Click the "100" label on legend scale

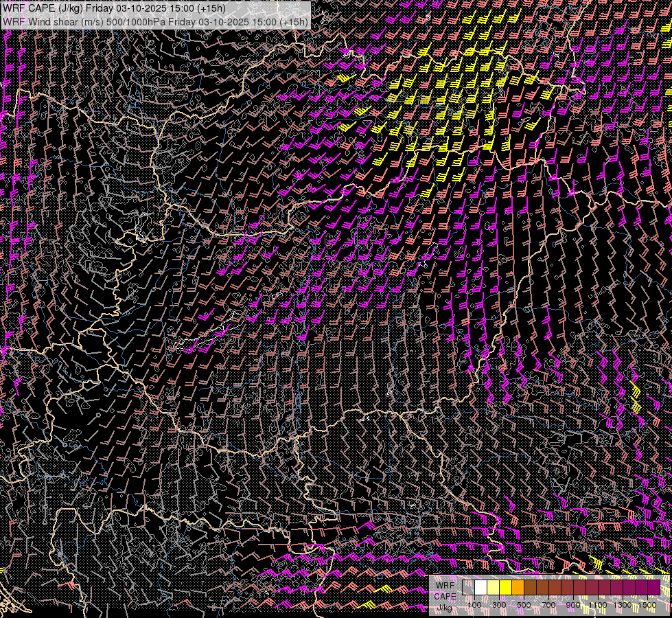[475, 605]
